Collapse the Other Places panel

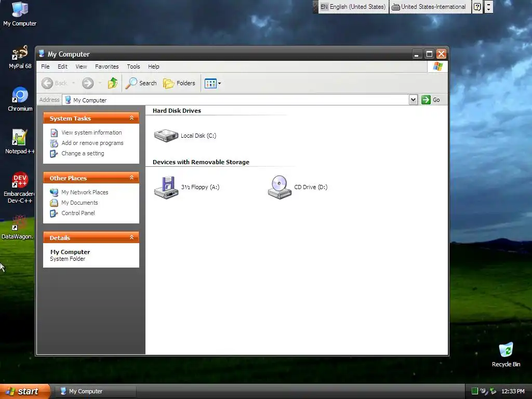click(131, 178)
